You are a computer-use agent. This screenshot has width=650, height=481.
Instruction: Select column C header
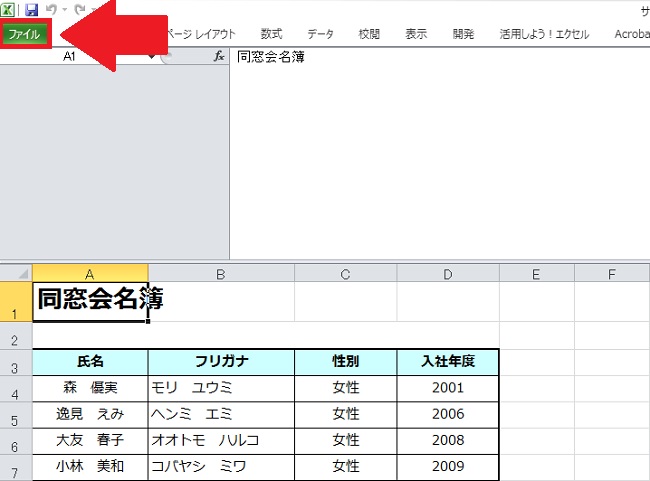point(345,273)
